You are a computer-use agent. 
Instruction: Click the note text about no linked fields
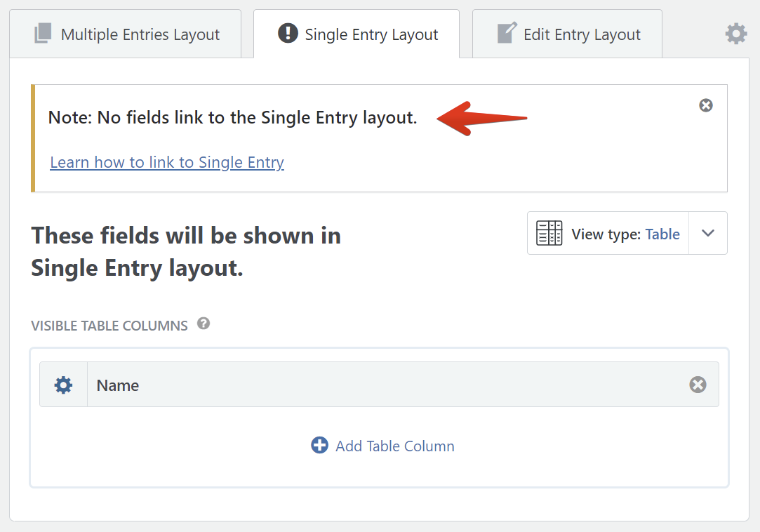pyautogui.click(x=232, y=118)
